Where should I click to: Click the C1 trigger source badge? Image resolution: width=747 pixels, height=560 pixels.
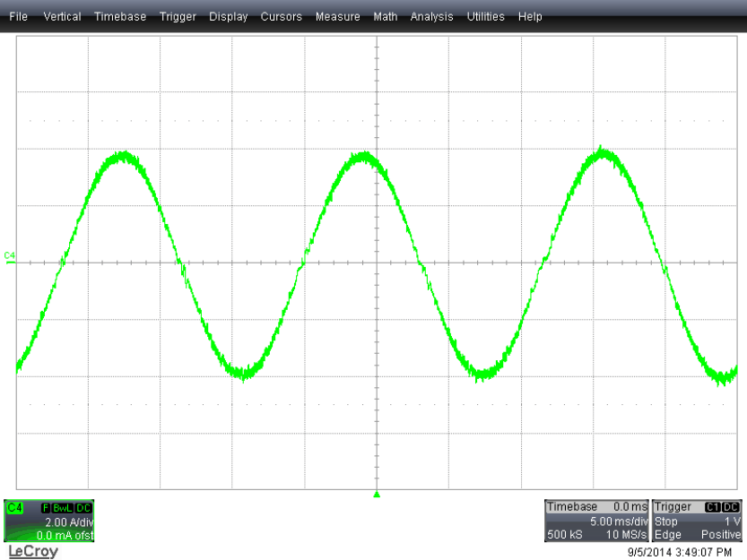tap(714, 507)
